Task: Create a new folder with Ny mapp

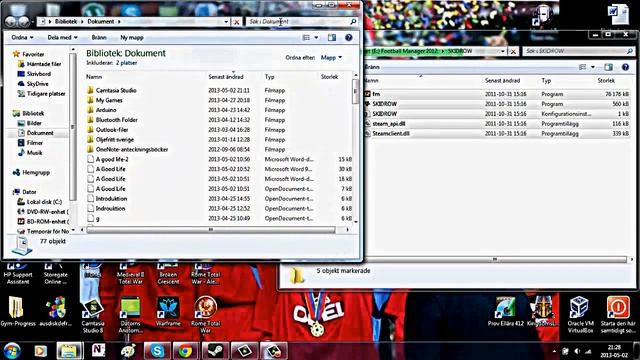Action: click(132, 38)
